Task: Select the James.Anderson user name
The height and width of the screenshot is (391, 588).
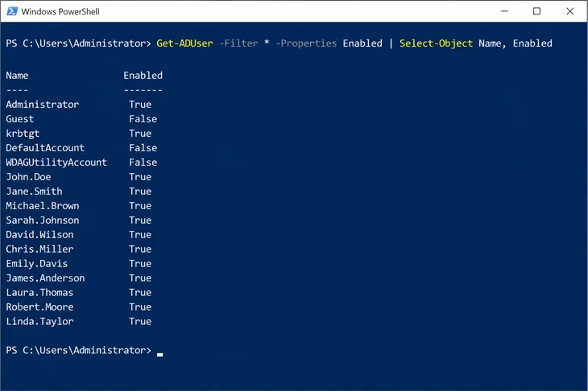Action: (x=45, y=278)
